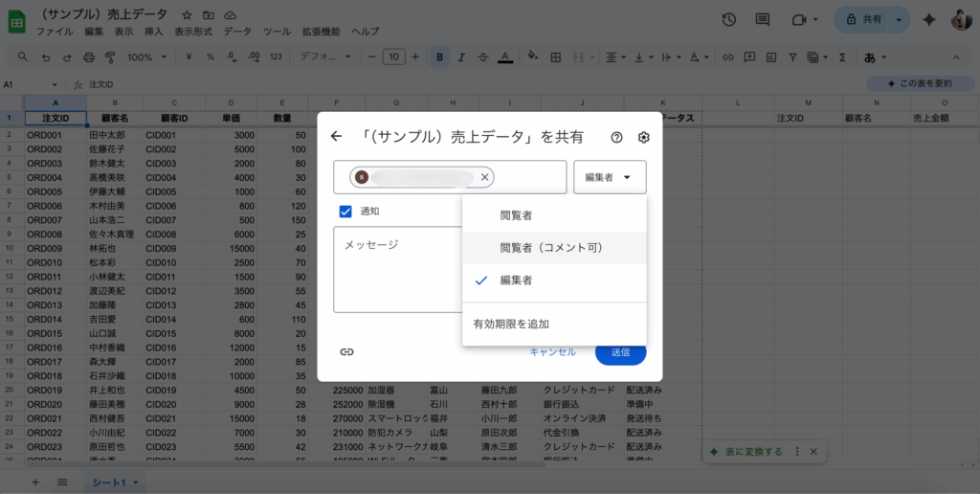
Task: Click the move to folder icon
Action: pyautogui.click(x=208, y=15)
